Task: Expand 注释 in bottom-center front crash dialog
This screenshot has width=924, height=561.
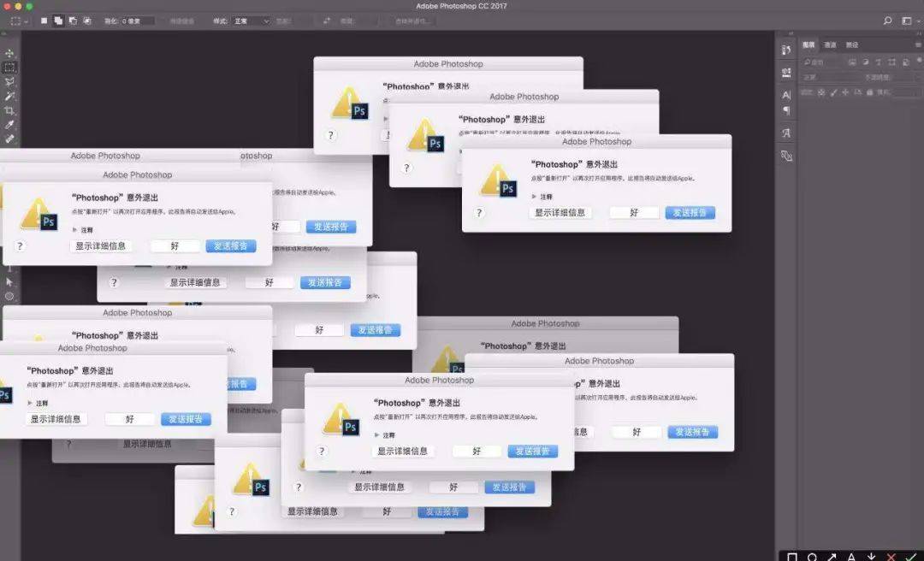Action: 377,435
